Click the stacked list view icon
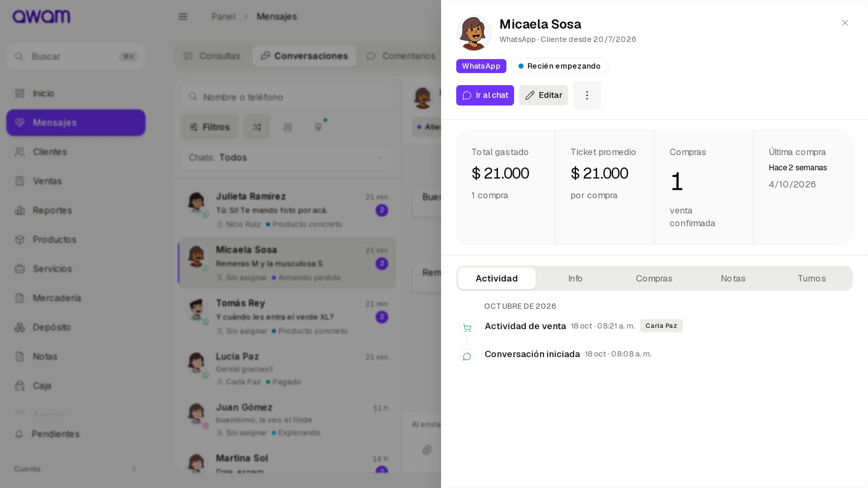The image size is (868, 488). (x=288, y=127)
